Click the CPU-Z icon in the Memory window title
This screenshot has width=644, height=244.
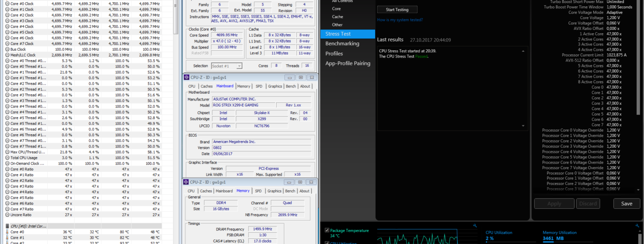(187, 182)
